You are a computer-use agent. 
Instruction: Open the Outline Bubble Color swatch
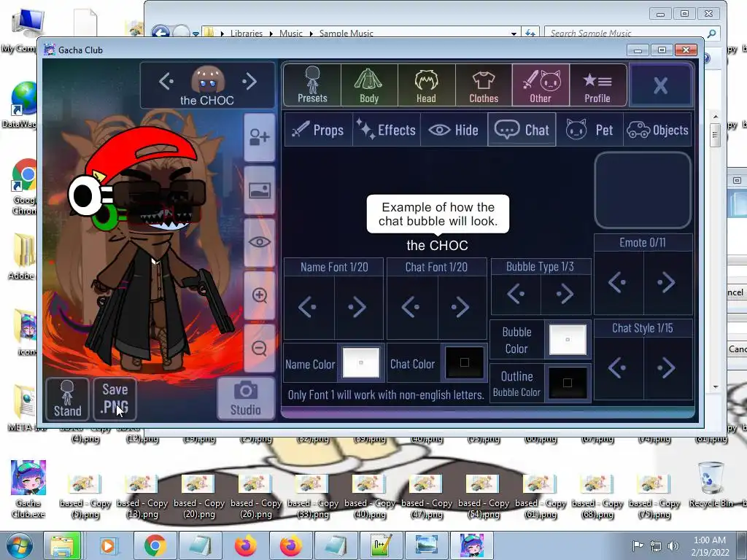(568, 383)
